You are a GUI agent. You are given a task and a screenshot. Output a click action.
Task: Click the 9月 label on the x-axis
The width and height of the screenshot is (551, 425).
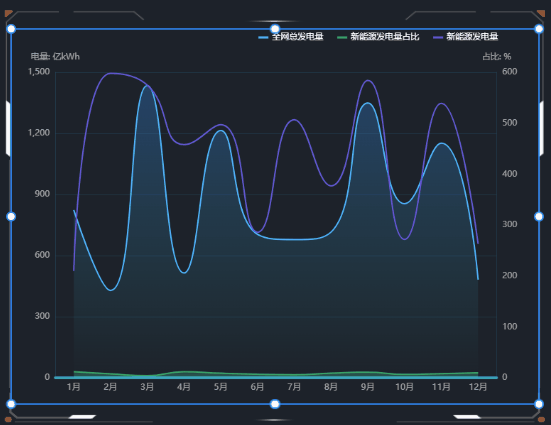(368, 387)
